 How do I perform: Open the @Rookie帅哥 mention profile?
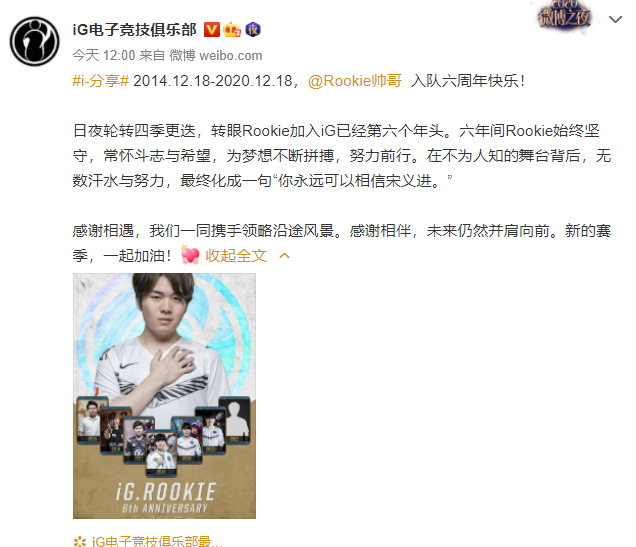[355, 81]
